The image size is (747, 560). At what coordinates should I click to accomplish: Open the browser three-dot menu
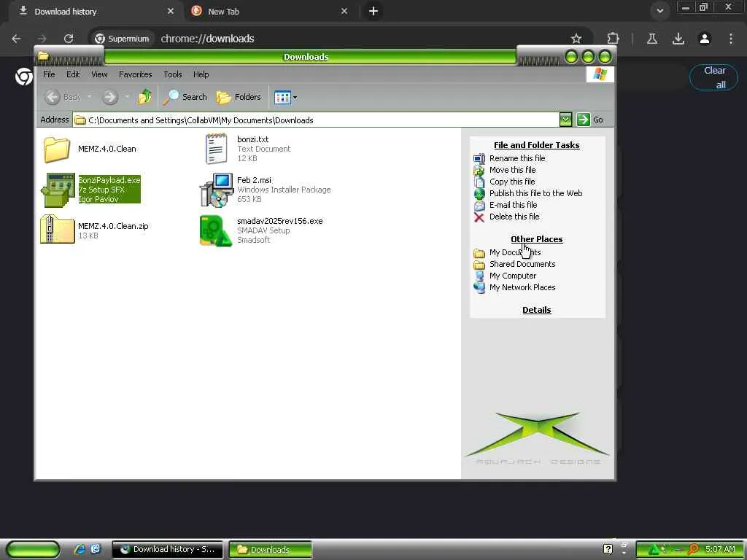click(731, 39)
